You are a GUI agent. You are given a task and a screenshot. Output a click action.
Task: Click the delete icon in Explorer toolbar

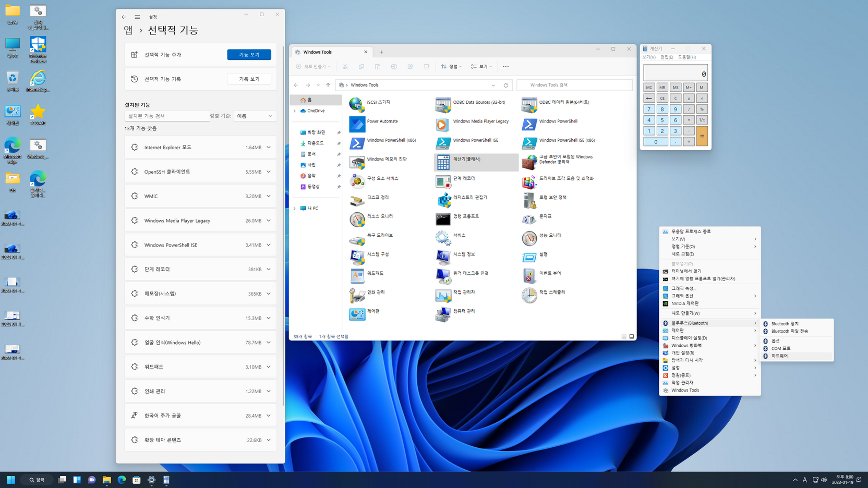[x=426, y=67]
